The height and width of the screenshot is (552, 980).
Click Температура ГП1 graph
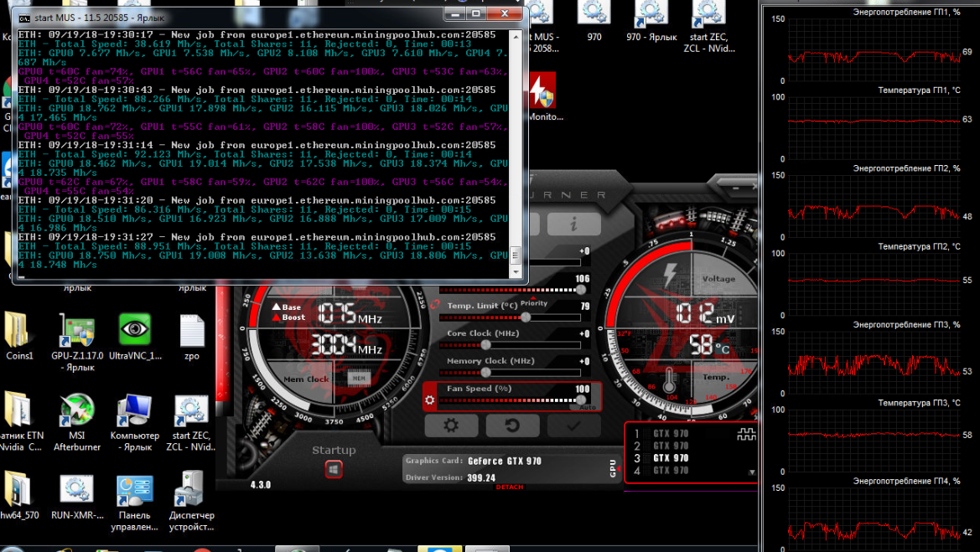(874, 128)
